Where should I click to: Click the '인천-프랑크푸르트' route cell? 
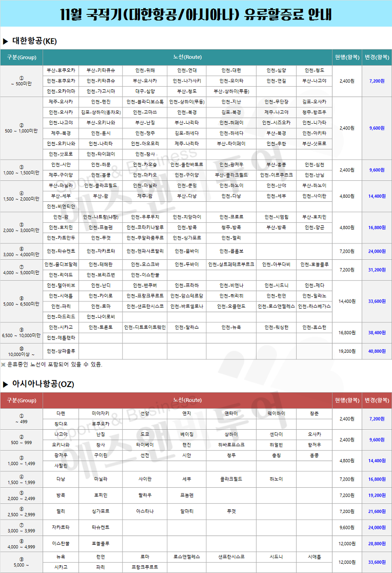tap(145, 296)
